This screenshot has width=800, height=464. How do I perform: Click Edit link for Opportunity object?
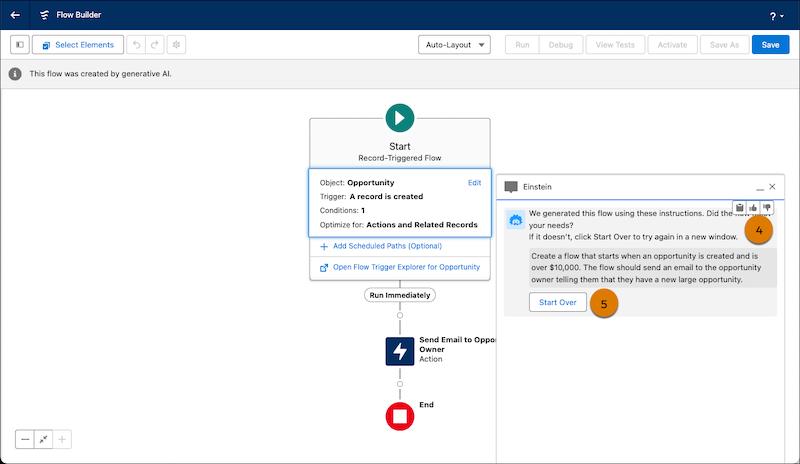coord(474,183)
